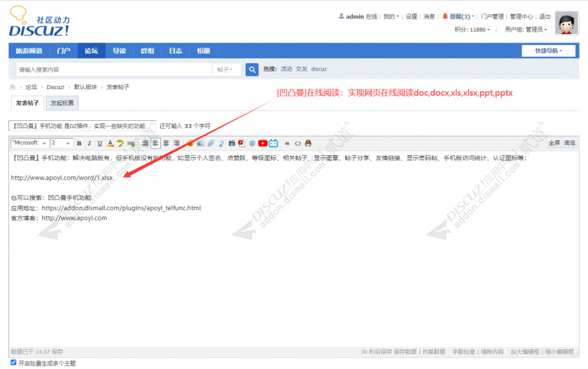Screen dimensions: 588x369
Task: Click 默认版块 in breadcrumb
Action: (85, 87)
